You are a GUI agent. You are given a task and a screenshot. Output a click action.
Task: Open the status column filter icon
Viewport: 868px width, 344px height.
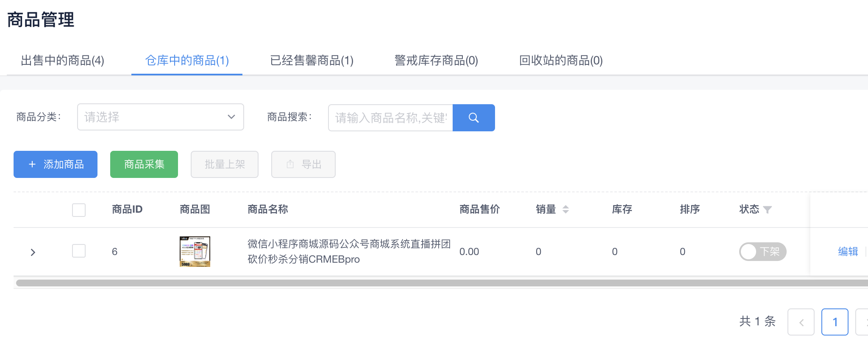pyautogui.click(x=767, y=210)
